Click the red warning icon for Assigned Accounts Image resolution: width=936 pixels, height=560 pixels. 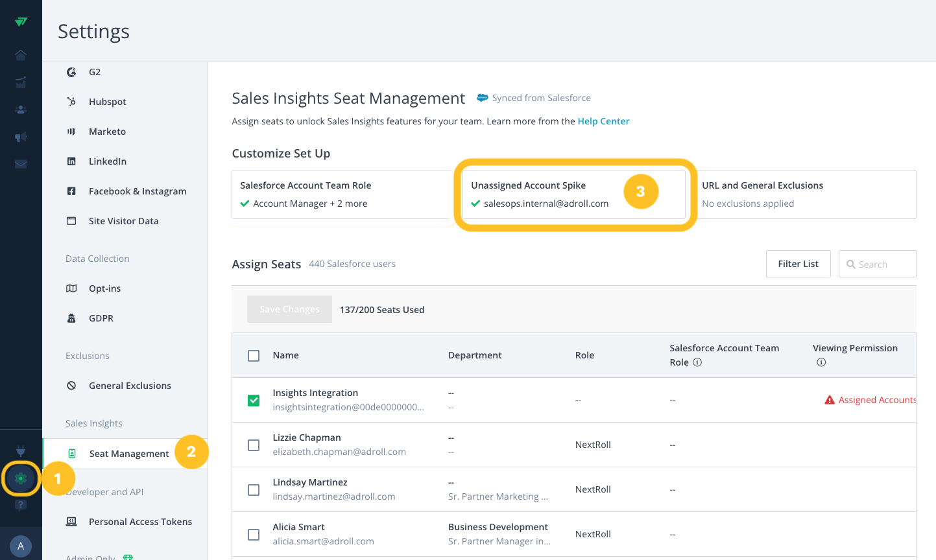(830, 400)
